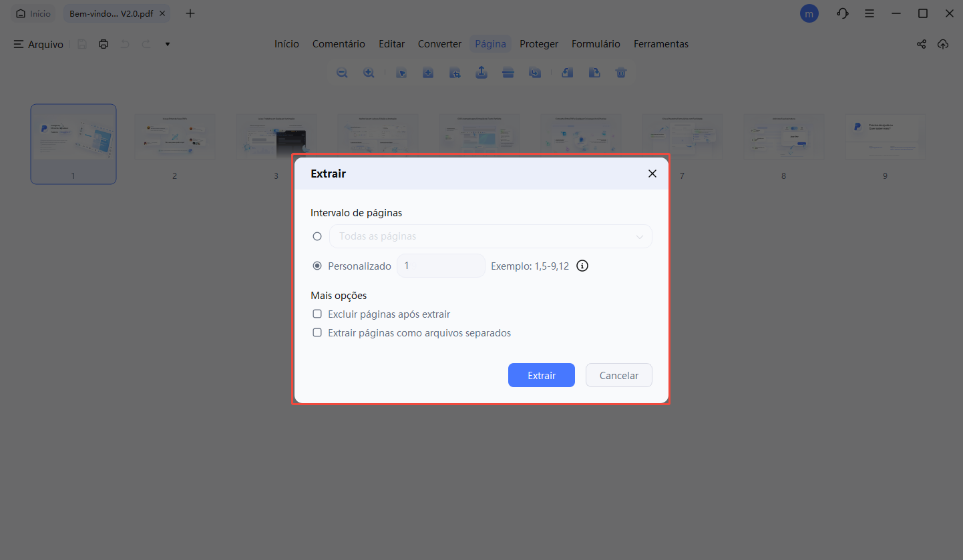This screenshot has height=560, width=963.
Task: Click the Replace pages icon
Action: 535,72
